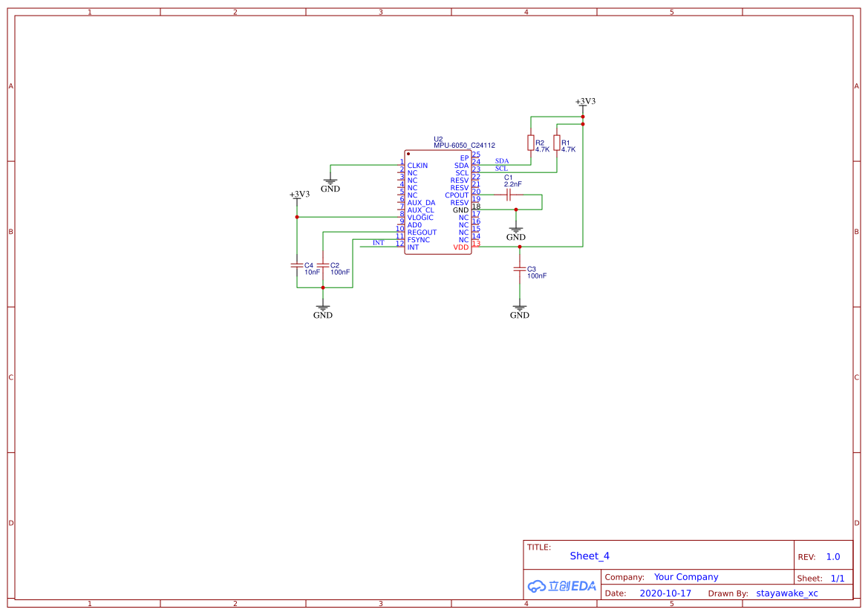The width and height of the screenshot is (868, 615).
Task: Click the REGOUT pin name
Action: coord(422,232)
